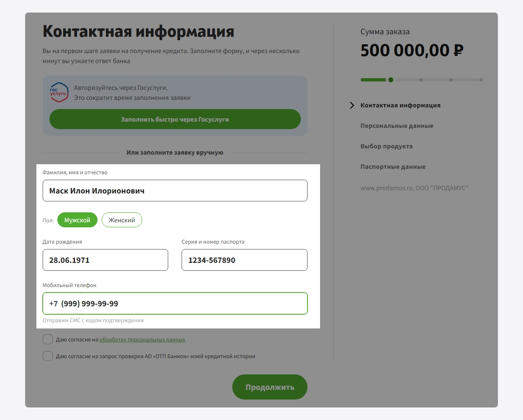Select the Женский gender option
523x420 pixels.
122,220
